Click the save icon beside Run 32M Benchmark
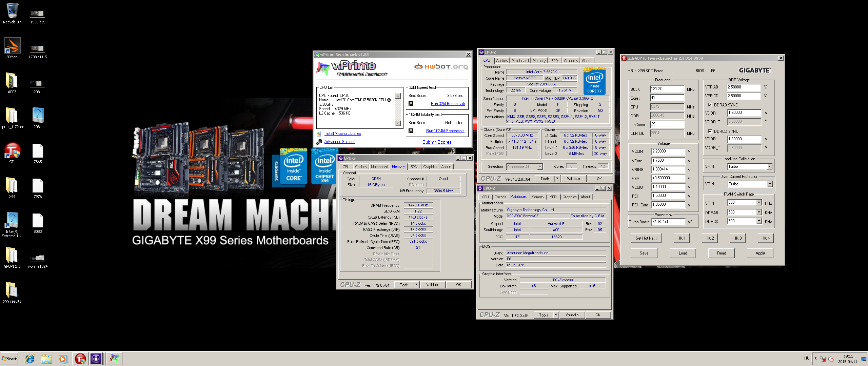Image resolution: width=868 pixels, height=366 pixels. (411, 104)
